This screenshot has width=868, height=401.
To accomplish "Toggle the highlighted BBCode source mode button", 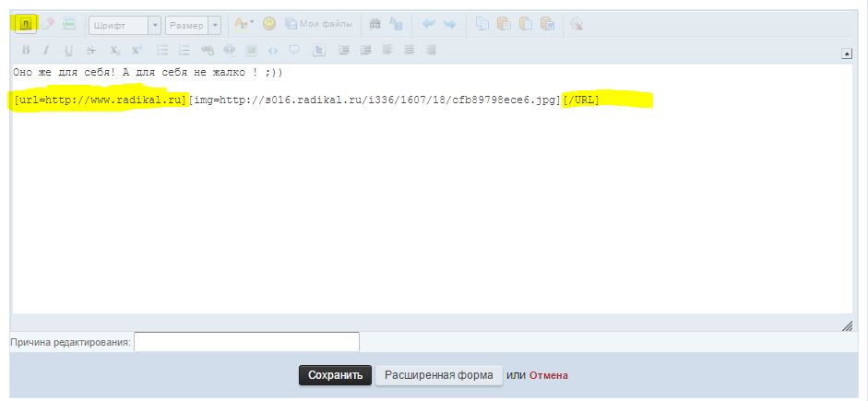I will tap(26, 25).
